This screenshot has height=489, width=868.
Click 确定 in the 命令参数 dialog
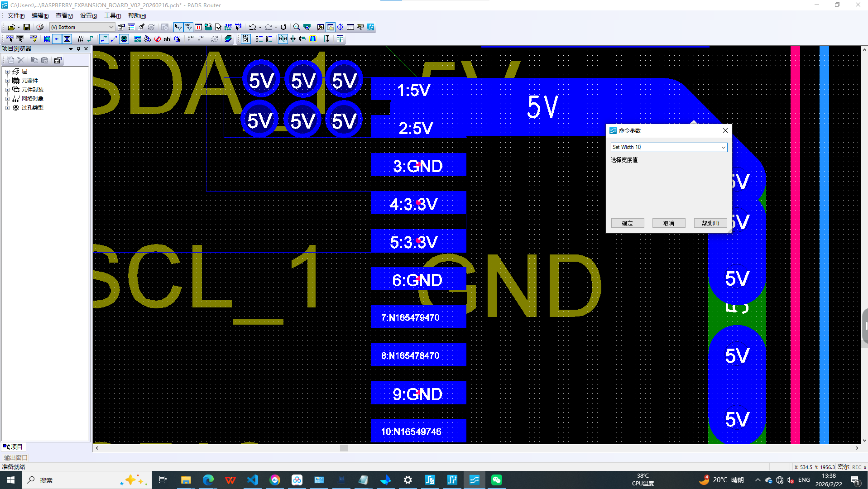pos(628,223)
